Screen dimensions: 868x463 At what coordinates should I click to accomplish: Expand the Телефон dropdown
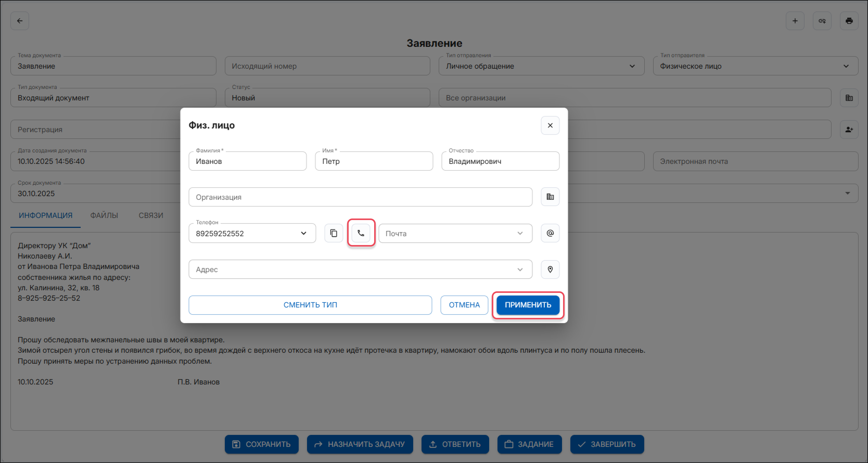coord(303,233)
